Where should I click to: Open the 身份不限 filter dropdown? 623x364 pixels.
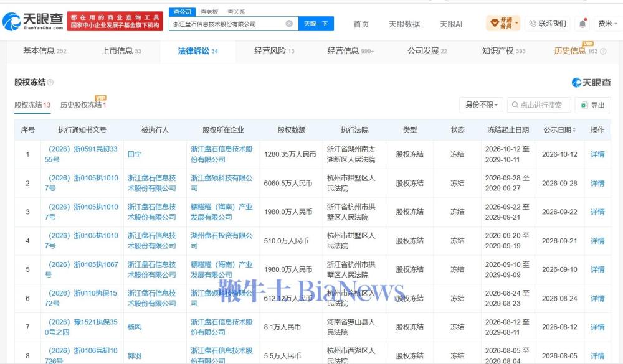pos(481,105)
